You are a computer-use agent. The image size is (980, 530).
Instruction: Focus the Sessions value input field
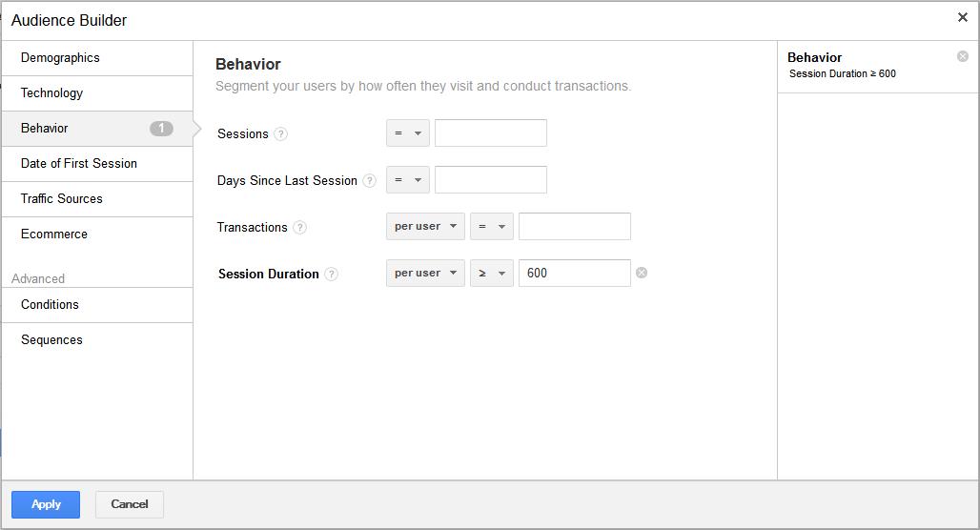pyautogui.click(x=491, y=133)
